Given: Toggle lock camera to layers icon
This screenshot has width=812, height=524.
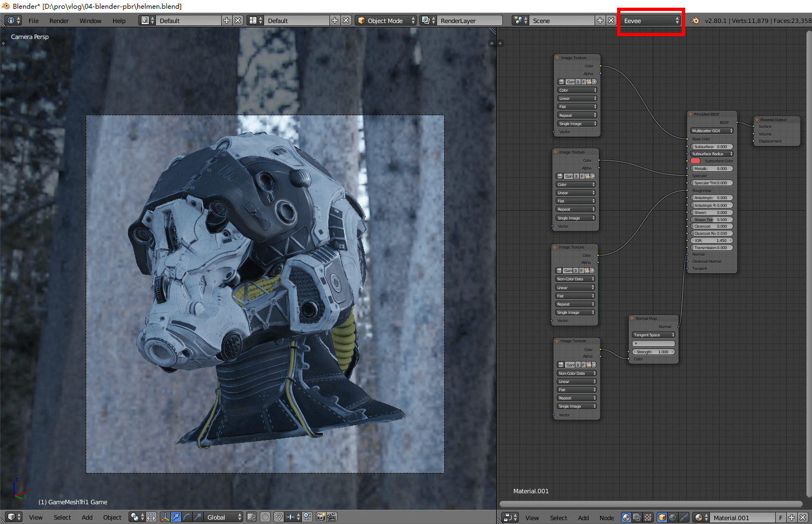Looking at the screenshot, I should tap(251, 517).
